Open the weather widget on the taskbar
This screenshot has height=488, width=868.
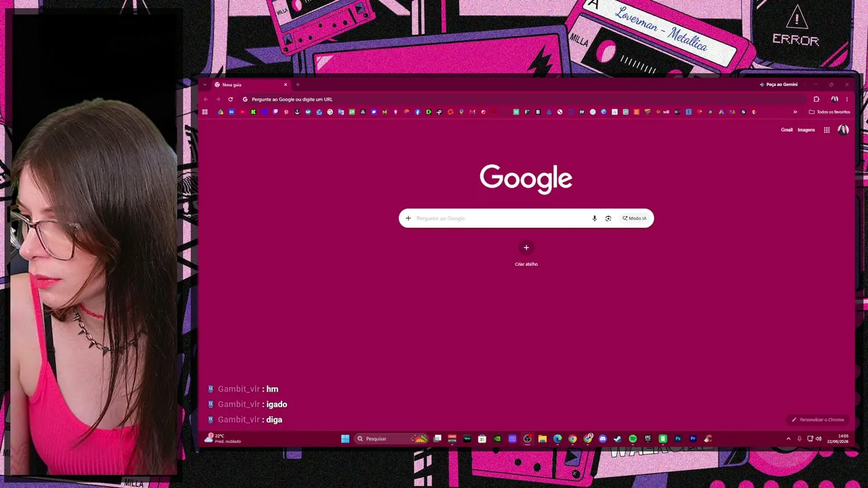pos(224,439)
